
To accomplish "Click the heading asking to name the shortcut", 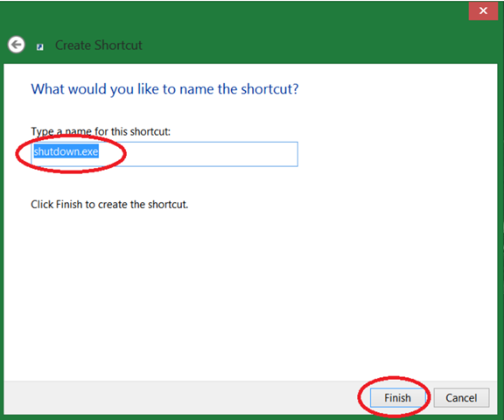I will pos(164,89).
